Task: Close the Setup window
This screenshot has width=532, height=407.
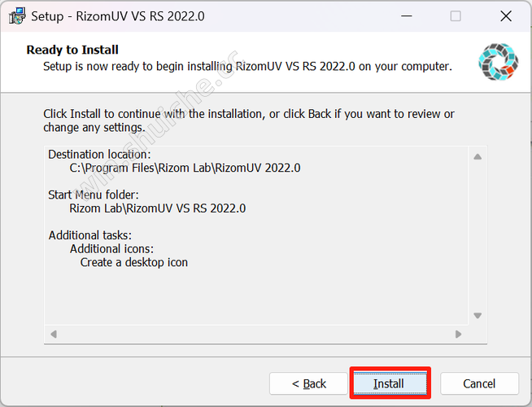Action: [506, 16]
